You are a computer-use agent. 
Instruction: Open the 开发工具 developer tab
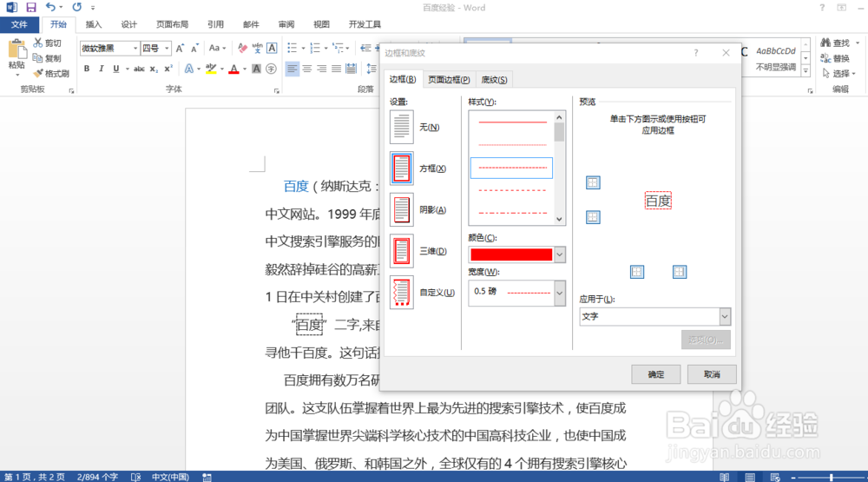(x=365, y=24)
